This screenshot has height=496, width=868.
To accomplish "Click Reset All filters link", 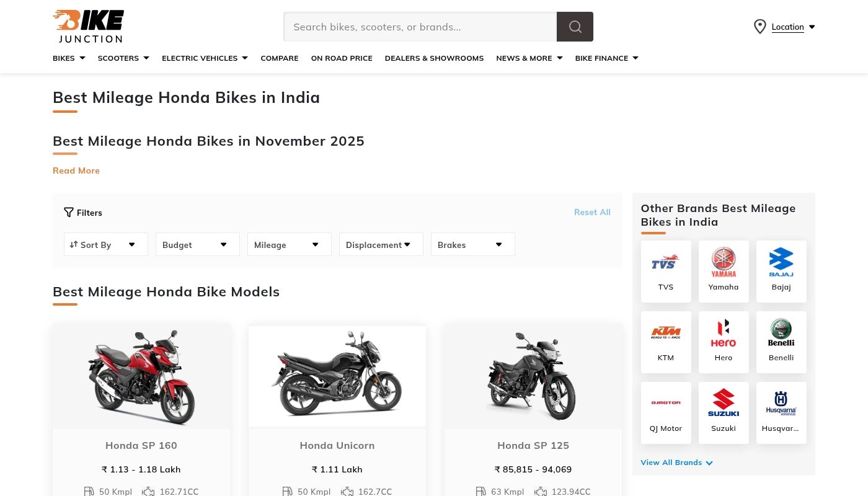I will [592, 212].
